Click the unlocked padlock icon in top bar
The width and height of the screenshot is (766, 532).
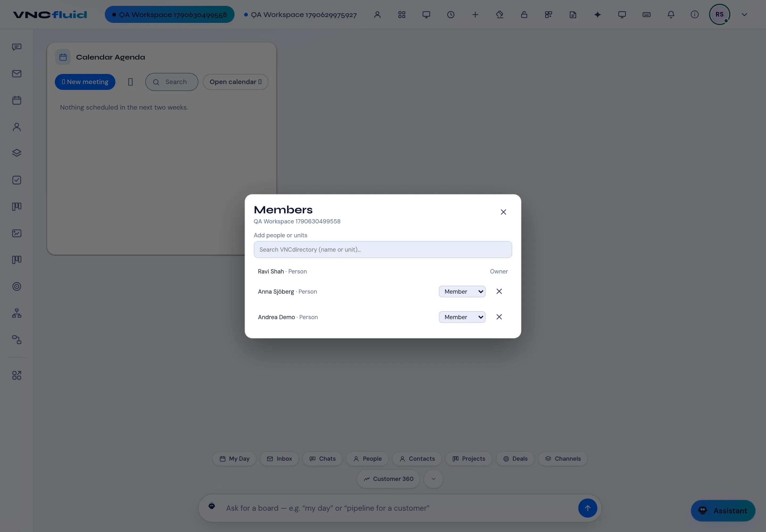(x=524, y=15)
